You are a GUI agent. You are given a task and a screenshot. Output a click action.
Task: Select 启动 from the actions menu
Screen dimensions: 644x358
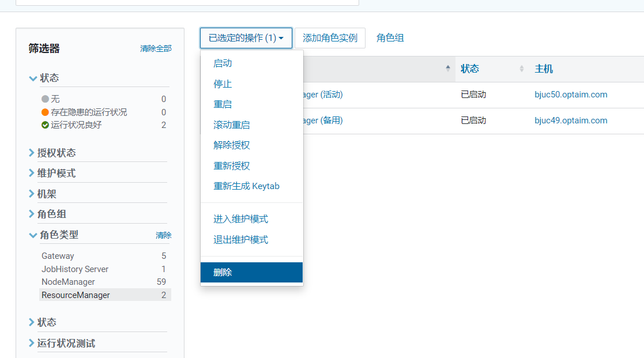[x=223, y=63]
